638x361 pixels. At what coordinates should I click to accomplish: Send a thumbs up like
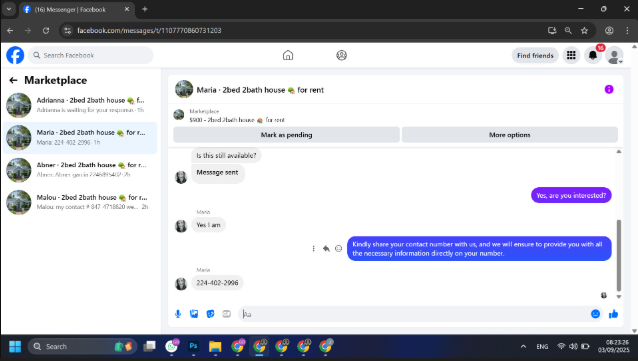click(613, 314)
